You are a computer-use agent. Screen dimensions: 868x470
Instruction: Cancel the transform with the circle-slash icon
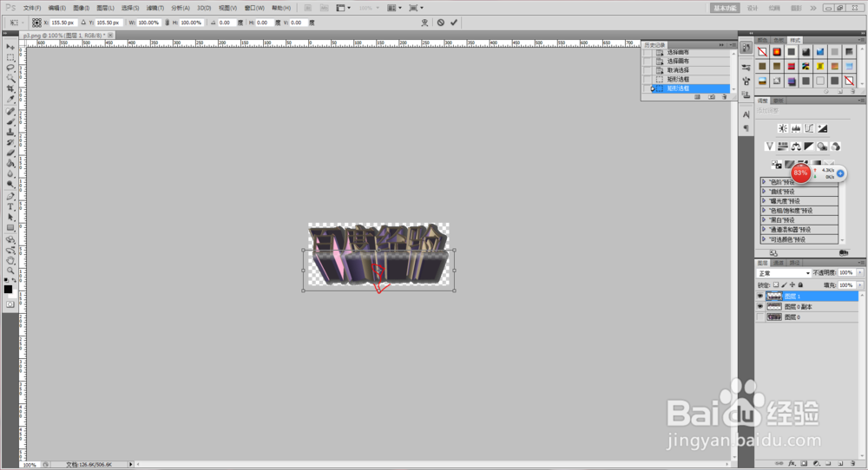point(441,23)
